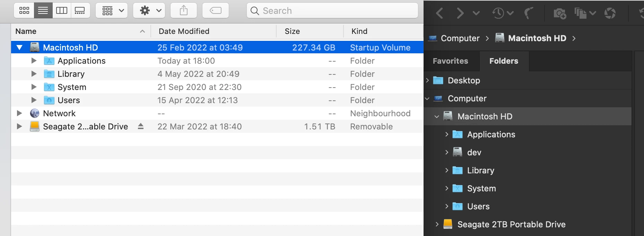
Task: Click 'Today at 18:00' date cell
Action: click(x=186, y=61)
